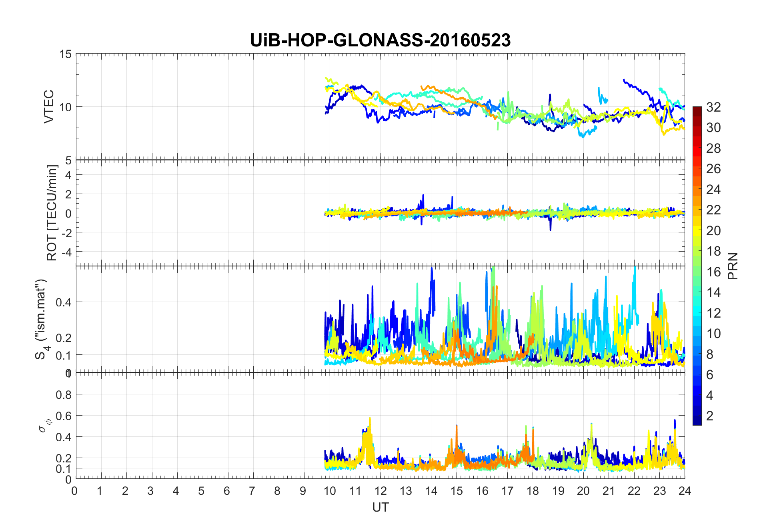Click the colorbar tick label 2

click(x=710, y=416)
